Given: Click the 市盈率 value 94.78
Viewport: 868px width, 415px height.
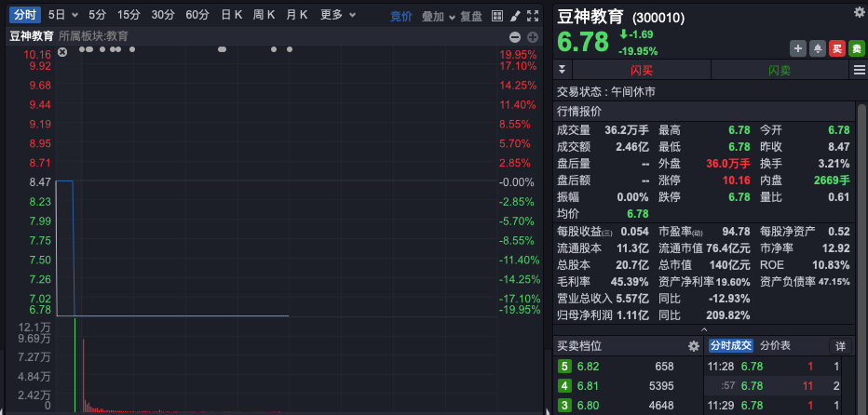Looking at the screenshot, I should [737, 232].
